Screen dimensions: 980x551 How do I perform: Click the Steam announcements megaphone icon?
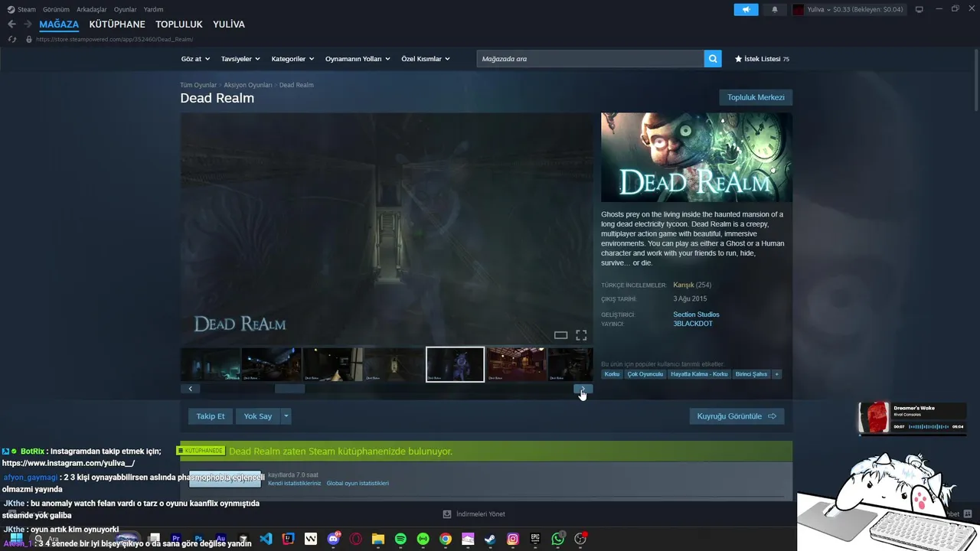[x=746, y=9]
